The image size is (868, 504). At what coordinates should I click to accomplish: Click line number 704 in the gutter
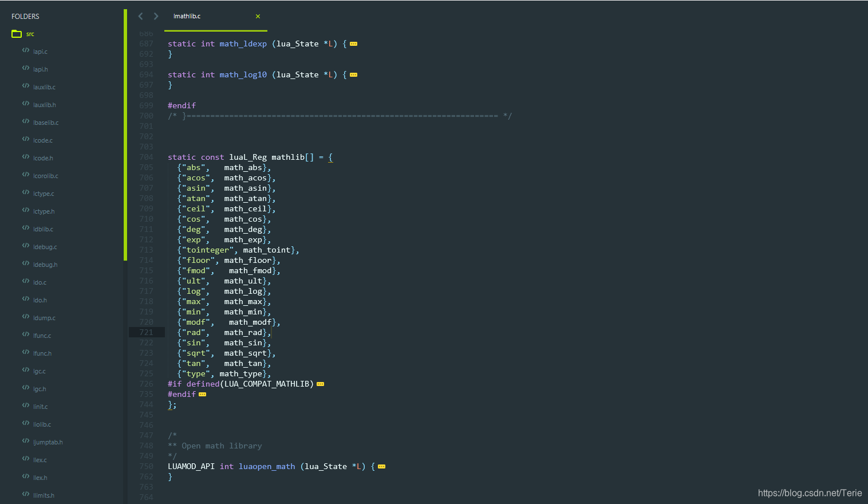147,157
